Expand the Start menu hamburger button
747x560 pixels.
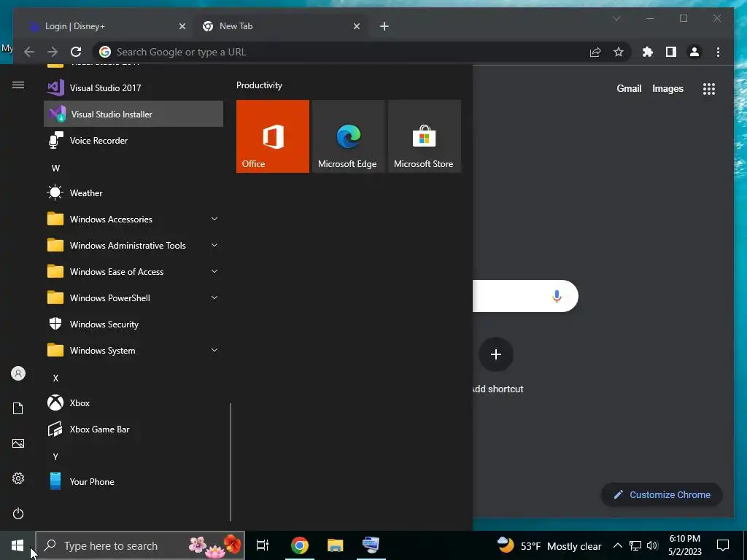18,85
